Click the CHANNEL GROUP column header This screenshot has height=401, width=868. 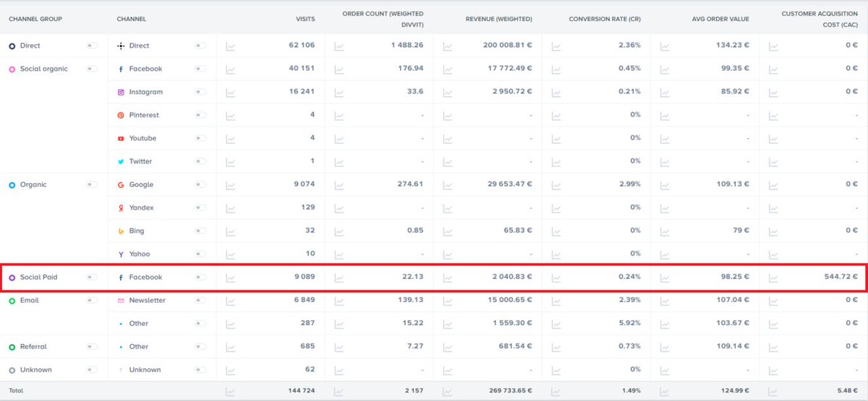[x=35, y=19]
